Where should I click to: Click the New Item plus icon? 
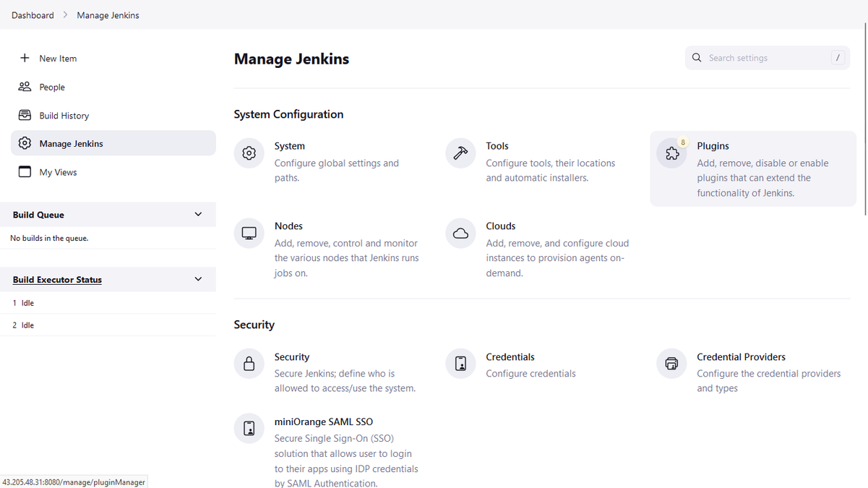(25, 58)
